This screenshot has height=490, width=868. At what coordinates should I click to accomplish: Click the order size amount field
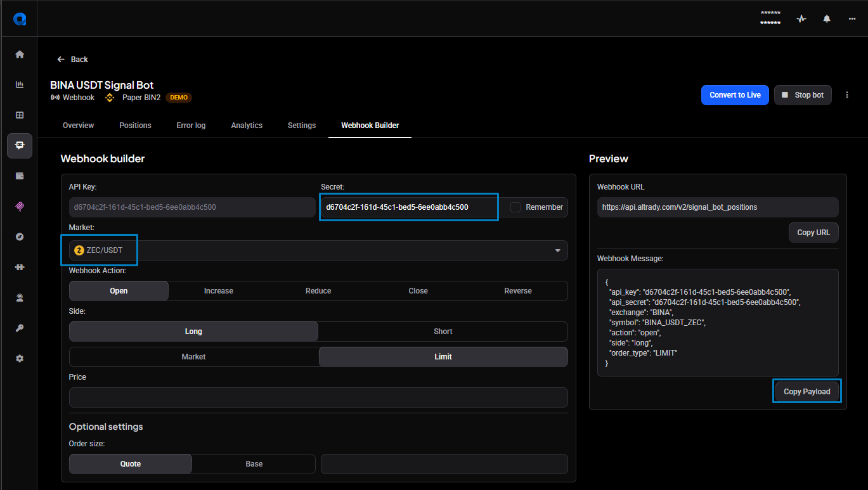(444, 464)
